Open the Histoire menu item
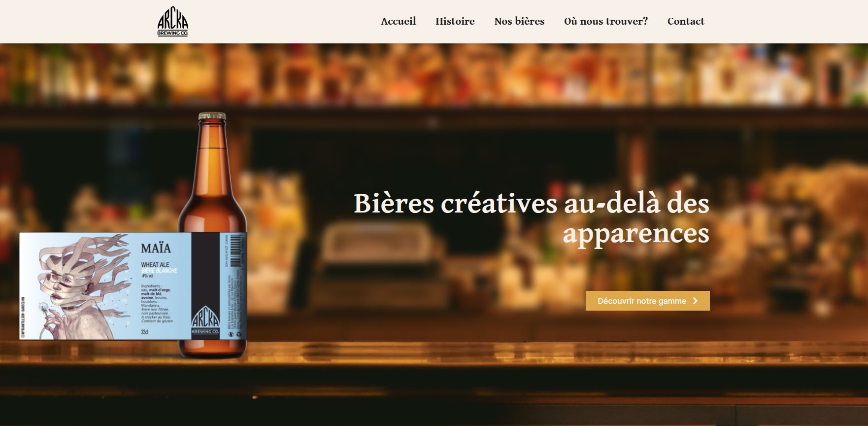 [455, 21]
